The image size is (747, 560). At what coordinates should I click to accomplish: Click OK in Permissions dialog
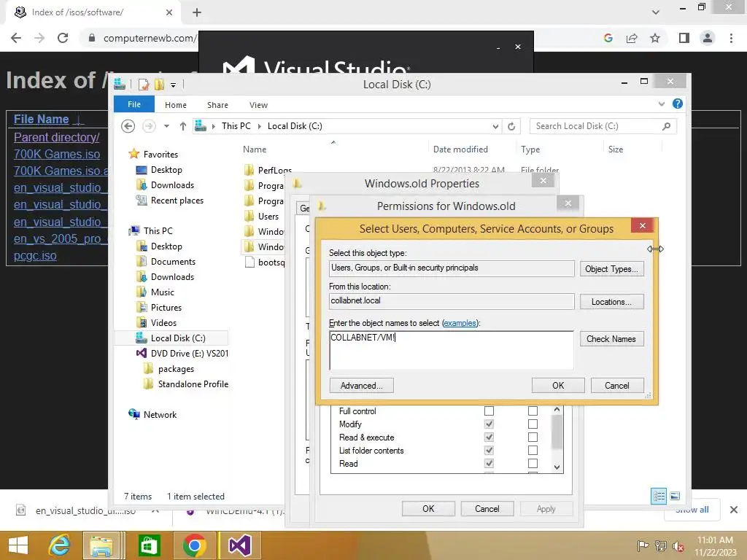(x=428, y=509)
